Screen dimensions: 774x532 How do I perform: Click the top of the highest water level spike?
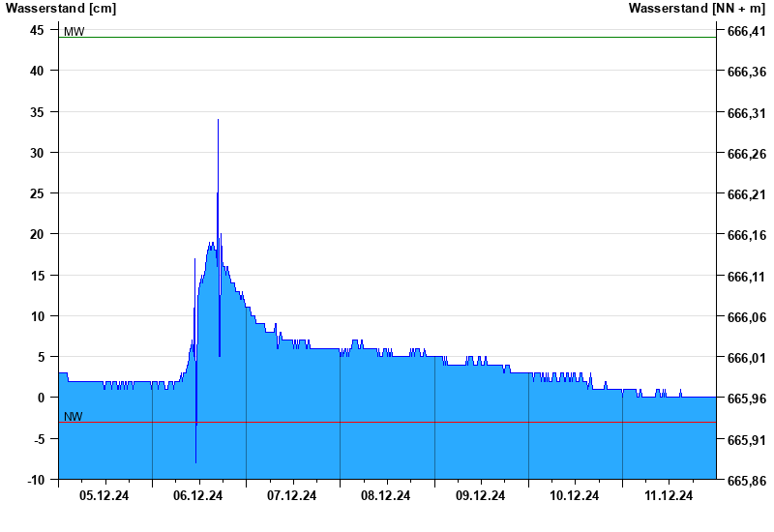(x=218, y=120)
